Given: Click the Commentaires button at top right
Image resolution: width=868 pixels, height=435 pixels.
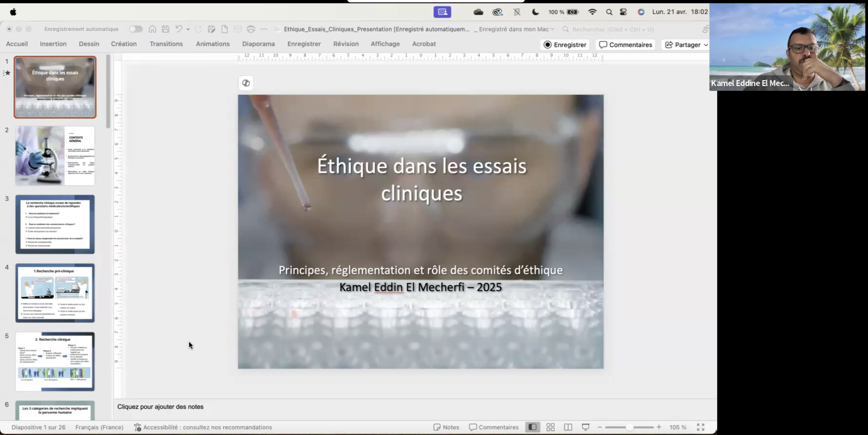Looking at the screenshot, I should coord(625,45).
